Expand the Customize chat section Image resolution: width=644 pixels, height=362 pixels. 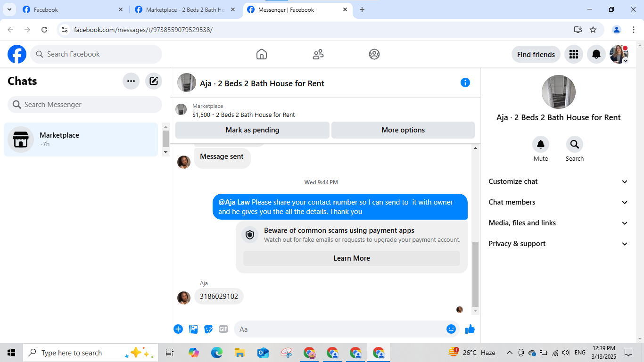[559, 181]
